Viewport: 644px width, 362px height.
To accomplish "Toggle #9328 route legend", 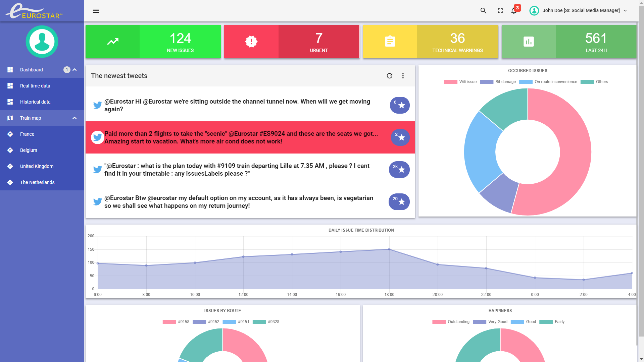I will click(266, 322).
